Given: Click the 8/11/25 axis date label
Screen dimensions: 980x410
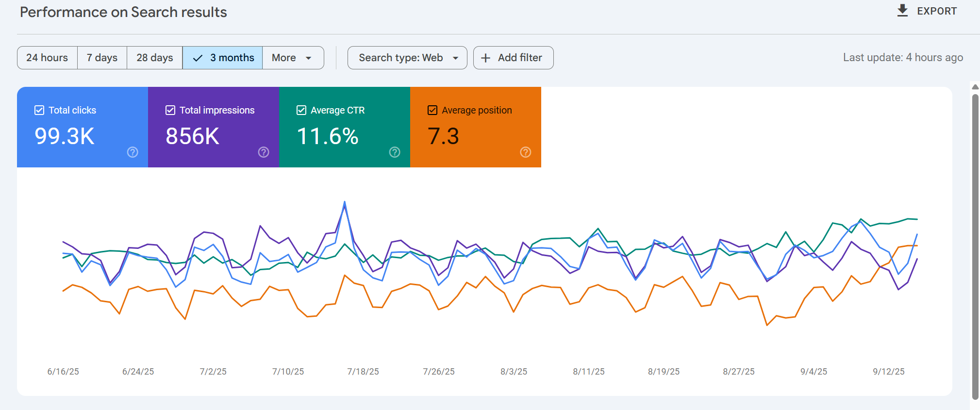Looking at the screenshot, I should [589, 372].
